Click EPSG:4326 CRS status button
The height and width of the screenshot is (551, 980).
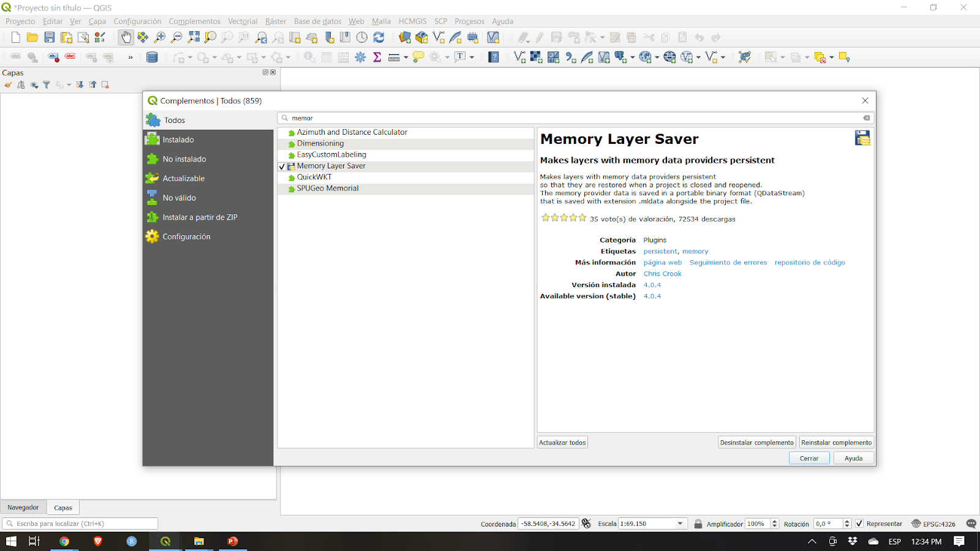(933, 523)
